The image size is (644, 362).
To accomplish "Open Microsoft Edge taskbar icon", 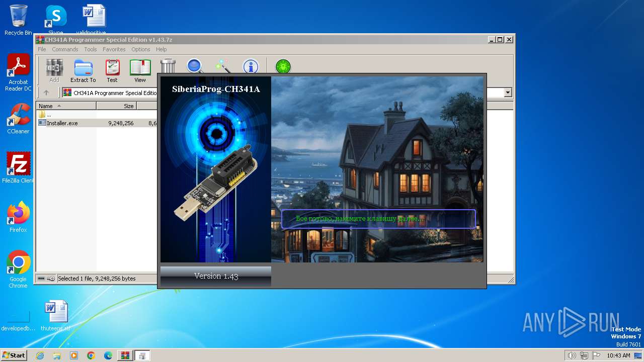I will [108, 355].
